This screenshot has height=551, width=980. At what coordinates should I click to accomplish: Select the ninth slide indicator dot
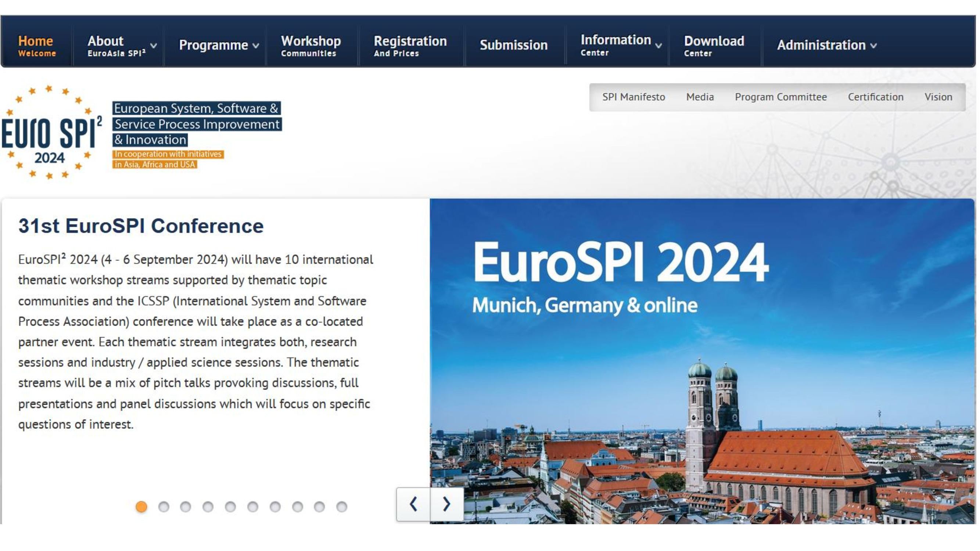(320, 507)
